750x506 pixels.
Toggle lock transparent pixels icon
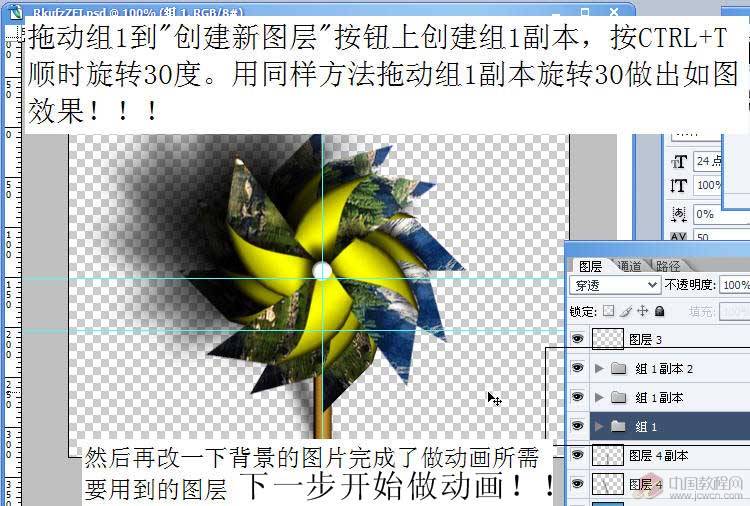pos(608,311)
